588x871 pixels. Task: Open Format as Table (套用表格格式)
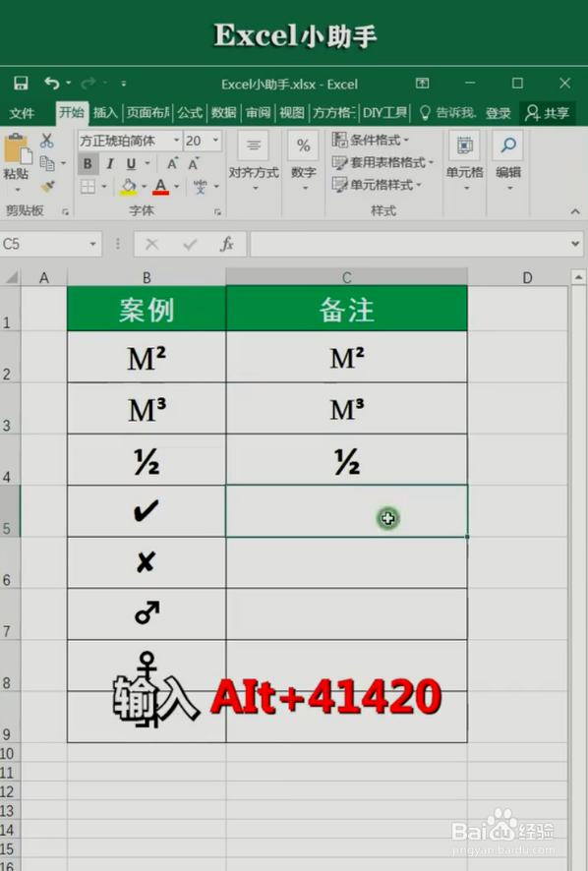[x=382, y=162]
